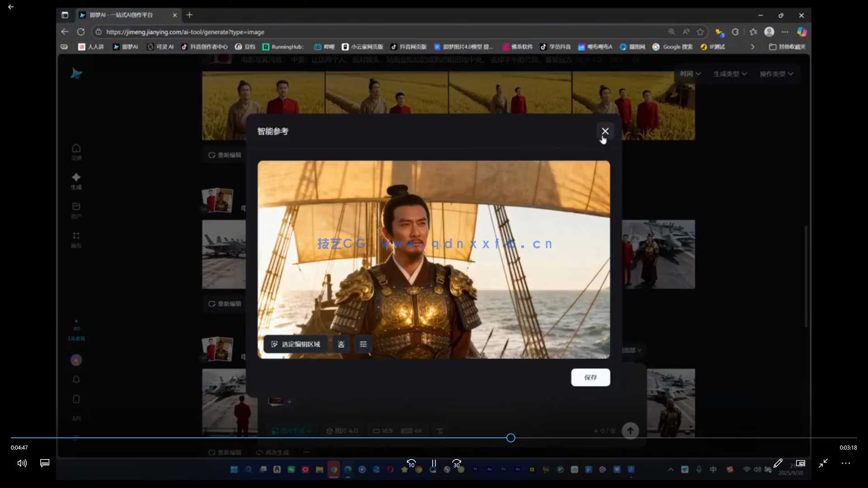The width and height of the screenshot is (868, 488).
Task: Open the 灵感 home sidebar icon
Action: click(x=76, y=149)
